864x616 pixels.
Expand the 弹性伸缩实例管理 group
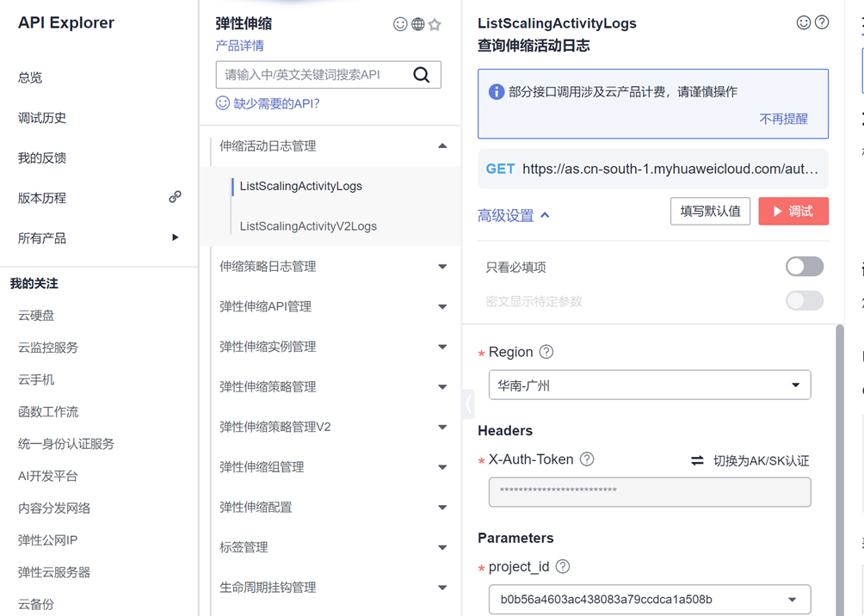(x=442, y=347)
